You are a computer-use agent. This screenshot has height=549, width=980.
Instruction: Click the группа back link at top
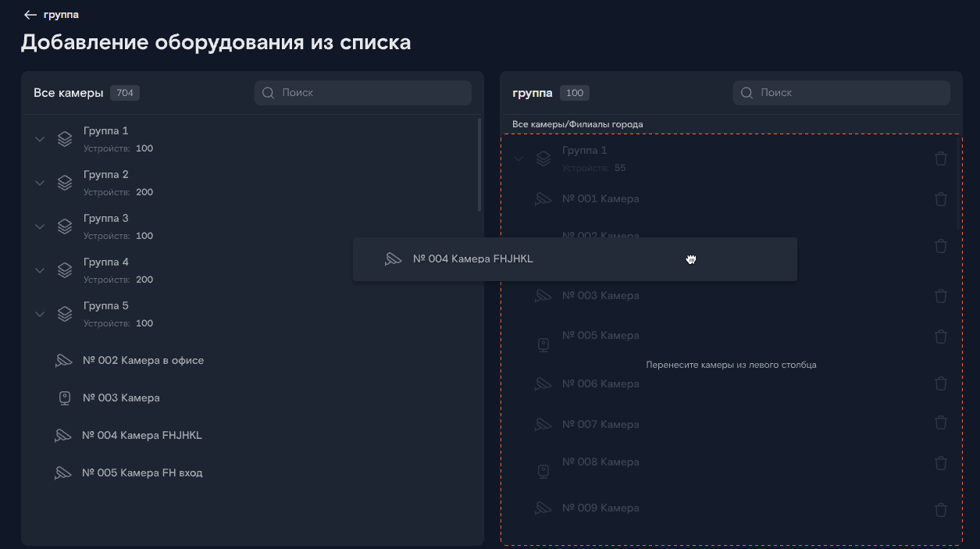point(59,15)
